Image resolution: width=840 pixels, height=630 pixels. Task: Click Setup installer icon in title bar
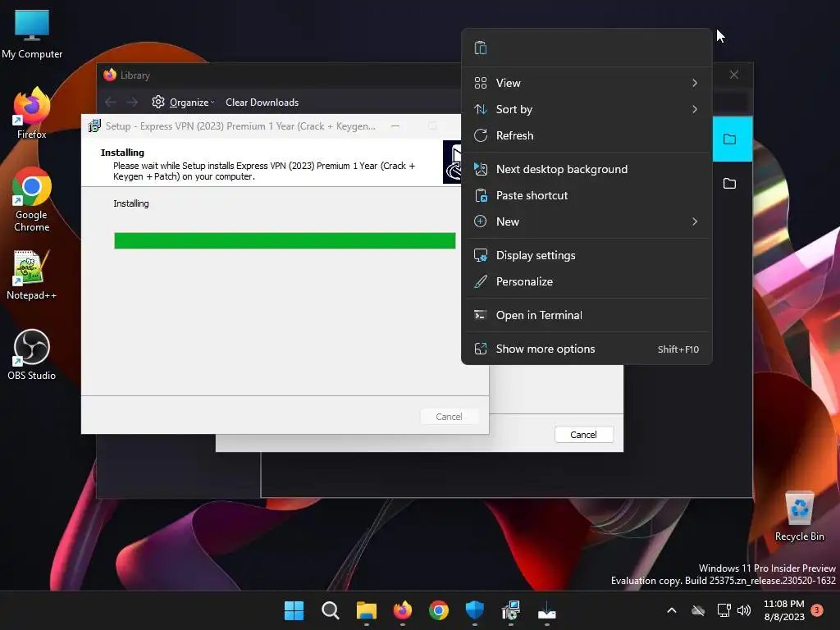[x=94, y=126]
